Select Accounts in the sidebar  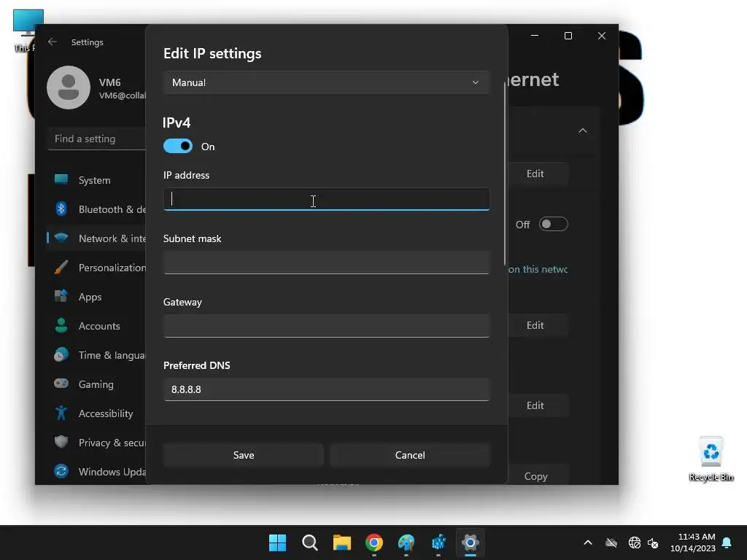tap(99, 326)
